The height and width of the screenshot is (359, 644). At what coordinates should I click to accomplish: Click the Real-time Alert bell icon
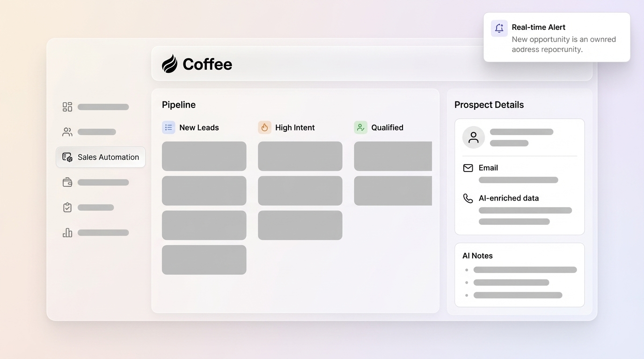499,28
